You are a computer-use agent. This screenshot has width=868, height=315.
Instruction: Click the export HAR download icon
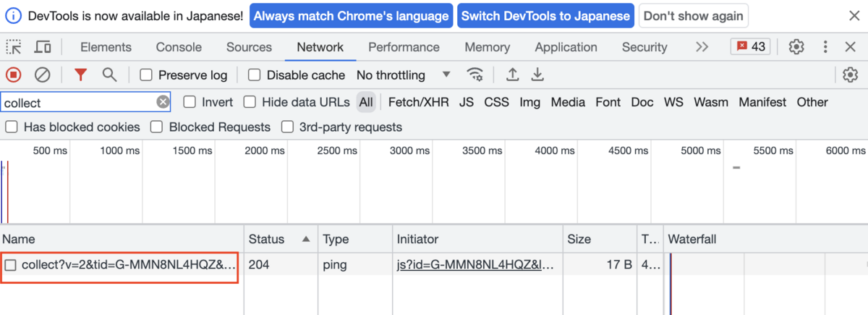pyautogui.click(x=537, y=75)
